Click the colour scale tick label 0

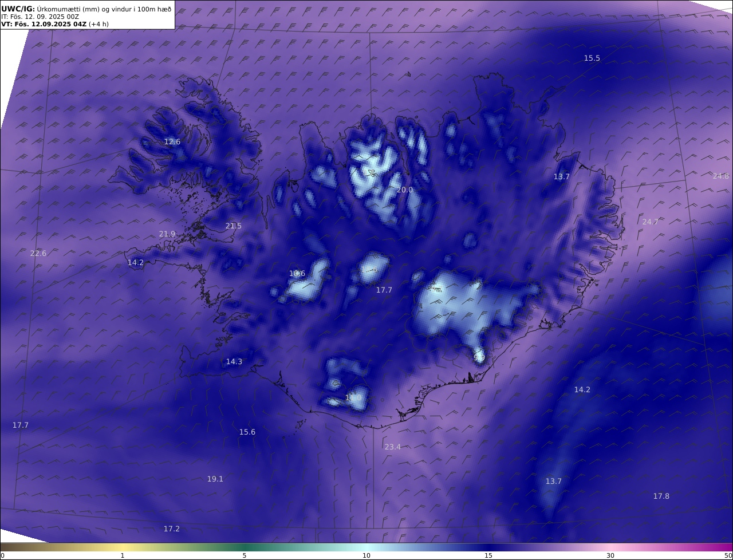[x=2, y=555]
